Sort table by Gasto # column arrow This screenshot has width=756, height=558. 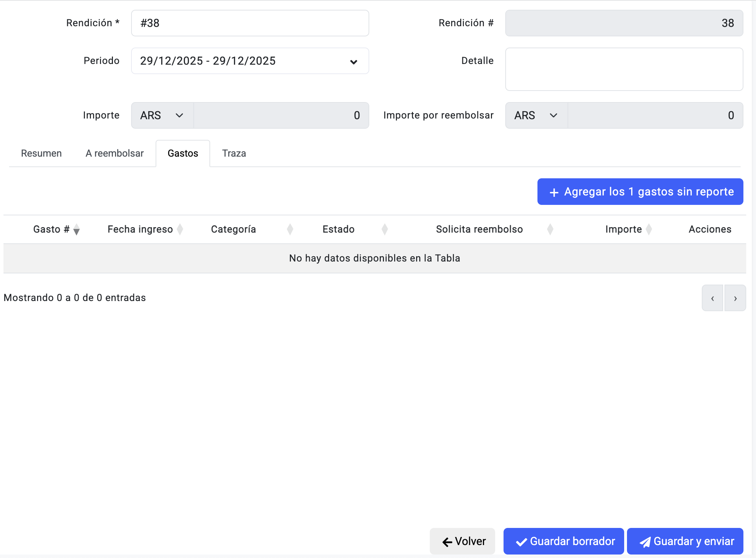[77, 230]
